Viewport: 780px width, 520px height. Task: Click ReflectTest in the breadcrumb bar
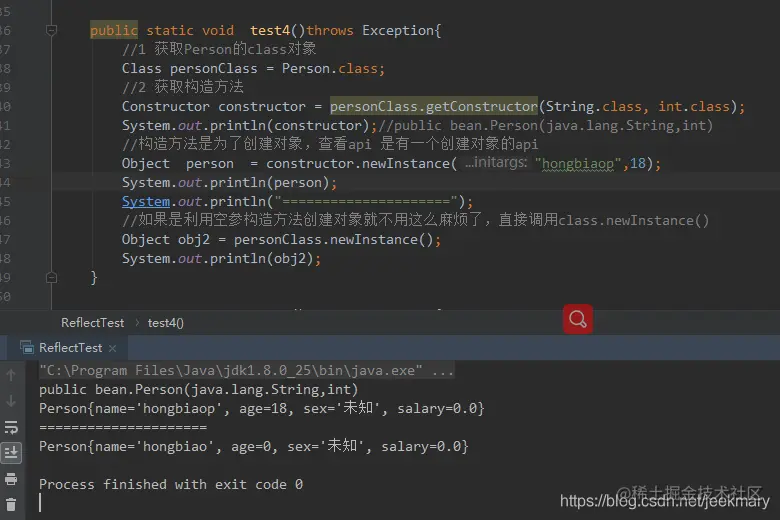point(93,323)
